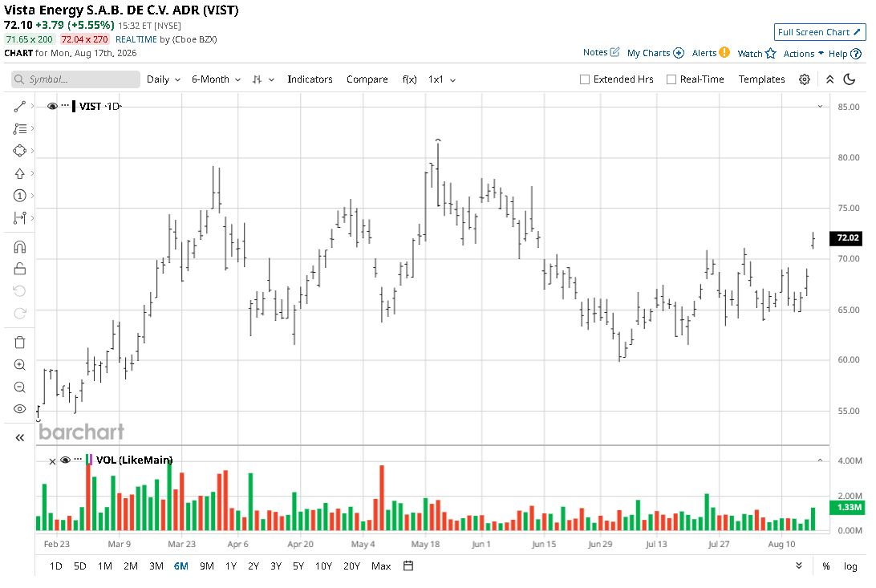
Task: Click the Alerts link
Action: click(704, 53)
